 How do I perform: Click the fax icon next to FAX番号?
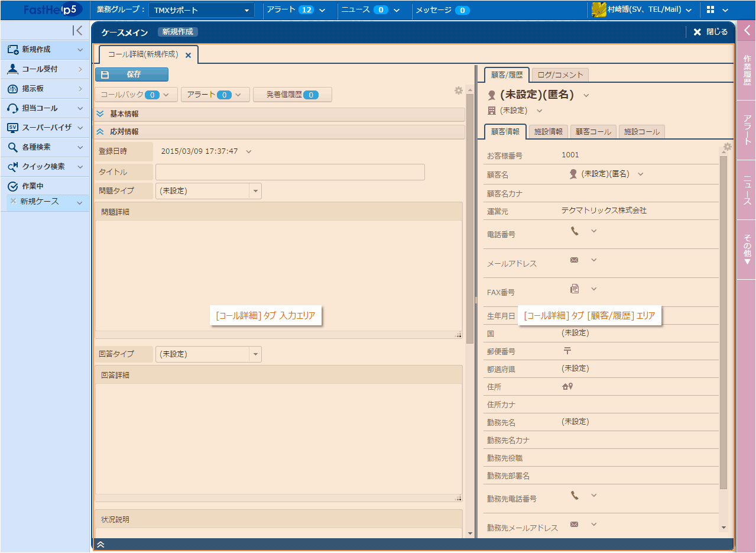[574, 289]
